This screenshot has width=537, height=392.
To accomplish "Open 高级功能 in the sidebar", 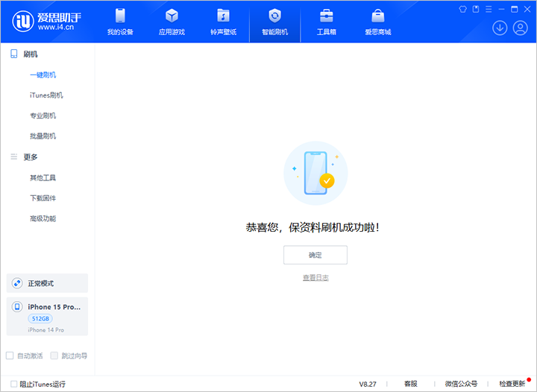I will click(x=43, y=218).
